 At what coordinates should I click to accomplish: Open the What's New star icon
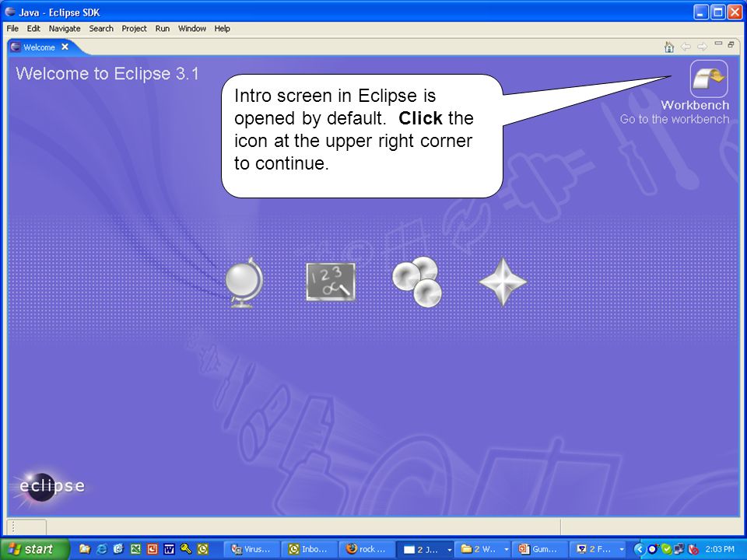click(x=503, y=282)
